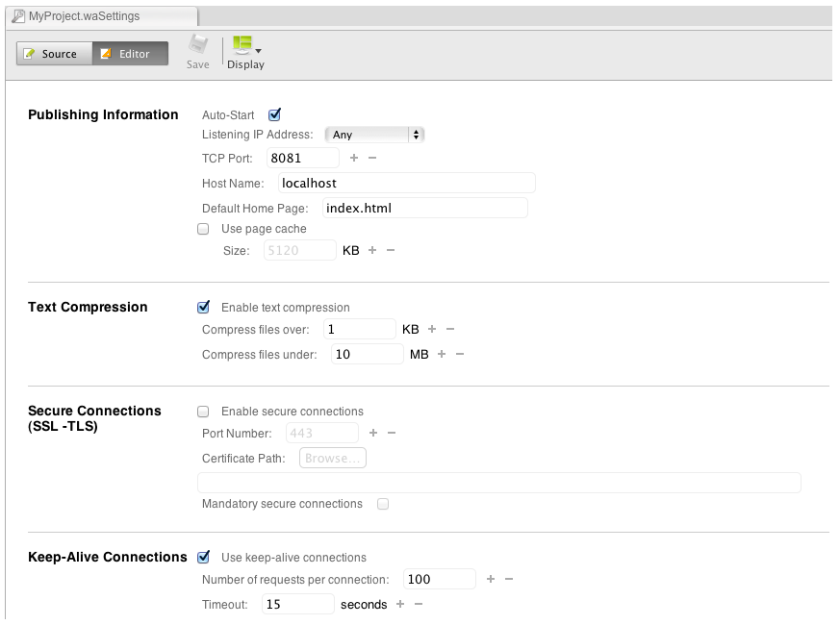This screenshot has width=840, height=625.
Task: Toggle Mandatory secure connections checkbox
Action: click(x=383, y=504)
